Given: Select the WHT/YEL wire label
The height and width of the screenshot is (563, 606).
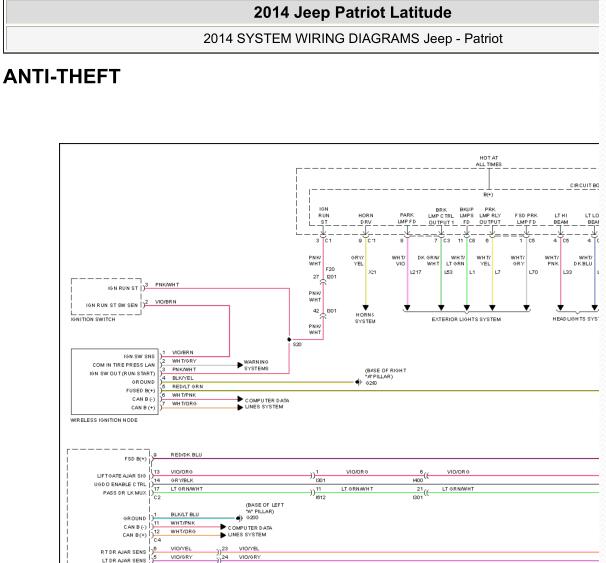Looking at the screenshot, I should point(484,261).
